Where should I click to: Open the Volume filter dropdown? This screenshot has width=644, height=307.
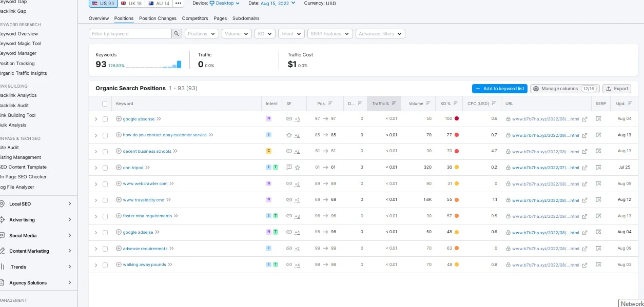pos(237,33)
